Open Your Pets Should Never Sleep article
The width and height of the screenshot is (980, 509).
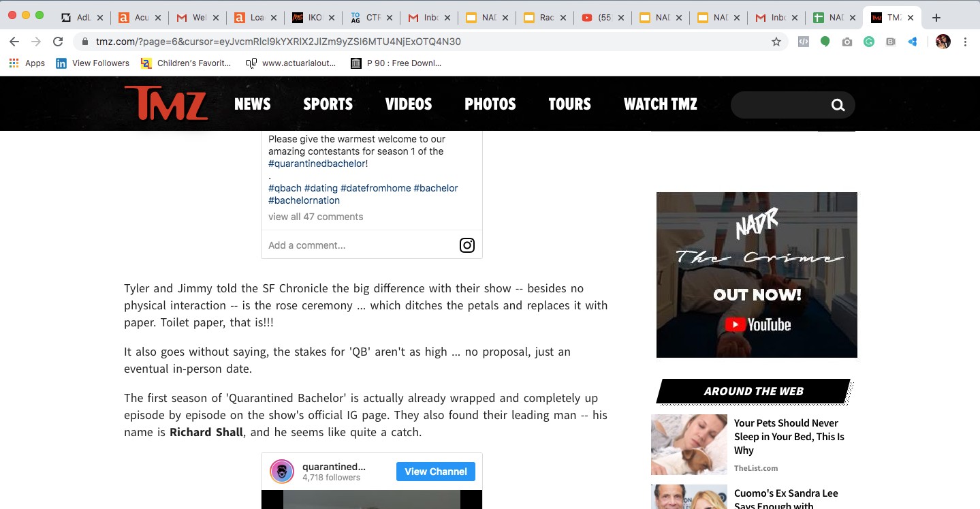(x=789, y=437)
